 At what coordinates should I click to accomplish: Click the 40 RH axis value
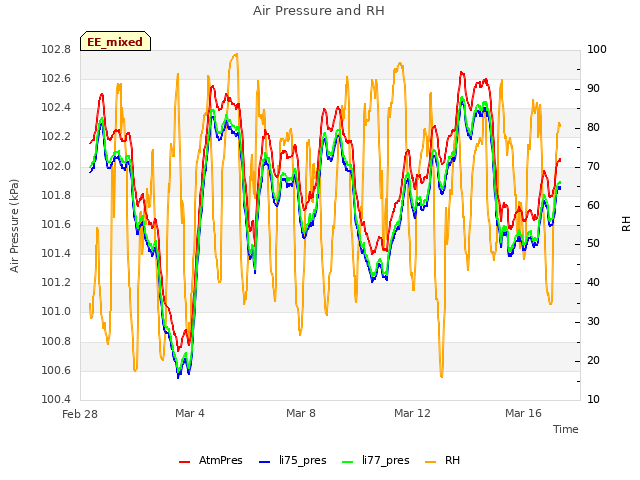pos(593,282)
